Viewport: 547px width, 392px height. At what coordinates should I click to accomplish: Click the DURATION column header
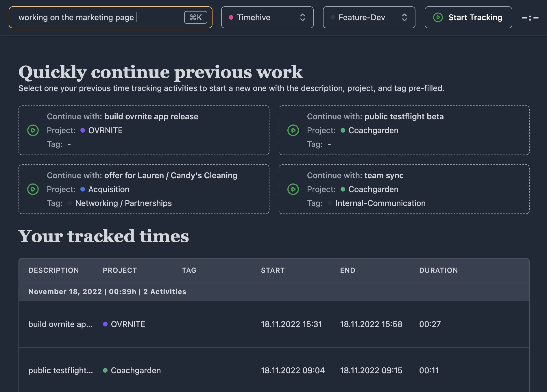pyautogui.click(x=438, y=270)
